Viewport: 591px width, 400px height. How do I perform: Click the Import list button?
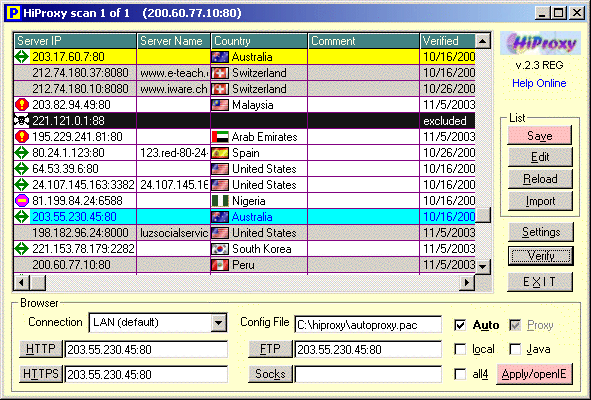click(x=540, y=201)
